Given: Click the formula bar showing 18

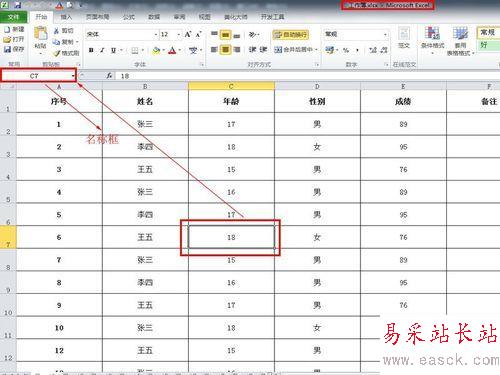Looking at the screenshot, I should (x=307, y=76).
